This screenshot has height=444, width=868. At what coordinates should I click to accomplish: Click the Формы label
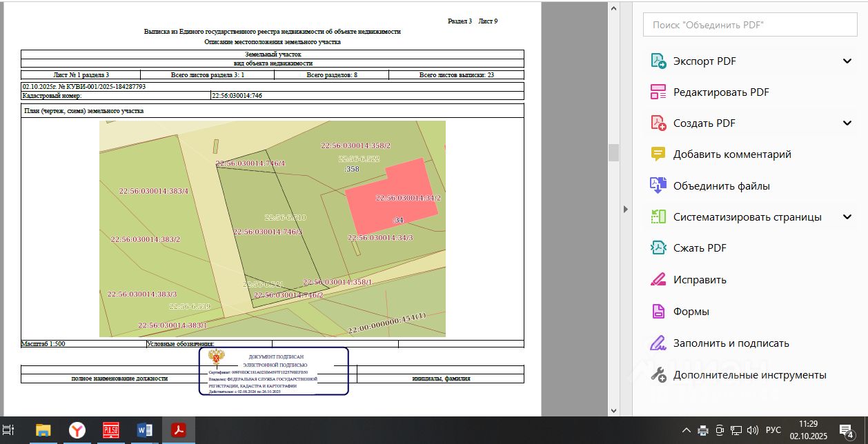click(x=691, y=312)
